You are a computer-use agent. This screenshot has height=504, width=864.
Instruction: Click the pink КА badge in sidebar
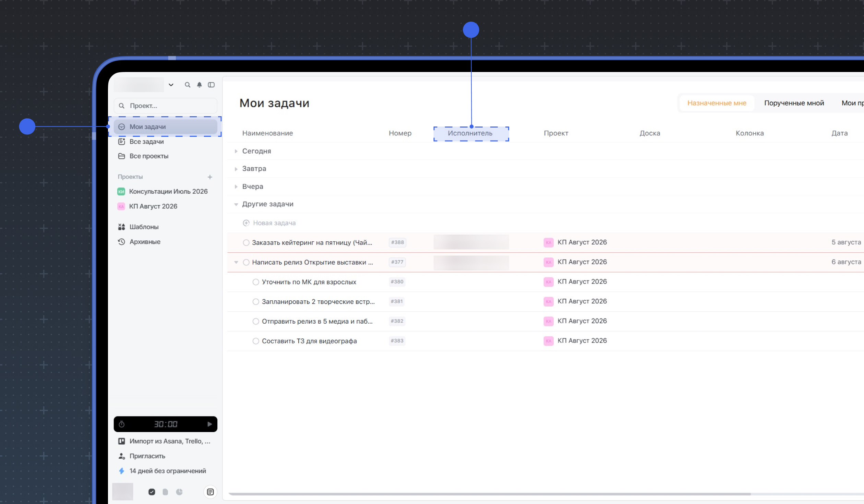click(121, 206)
